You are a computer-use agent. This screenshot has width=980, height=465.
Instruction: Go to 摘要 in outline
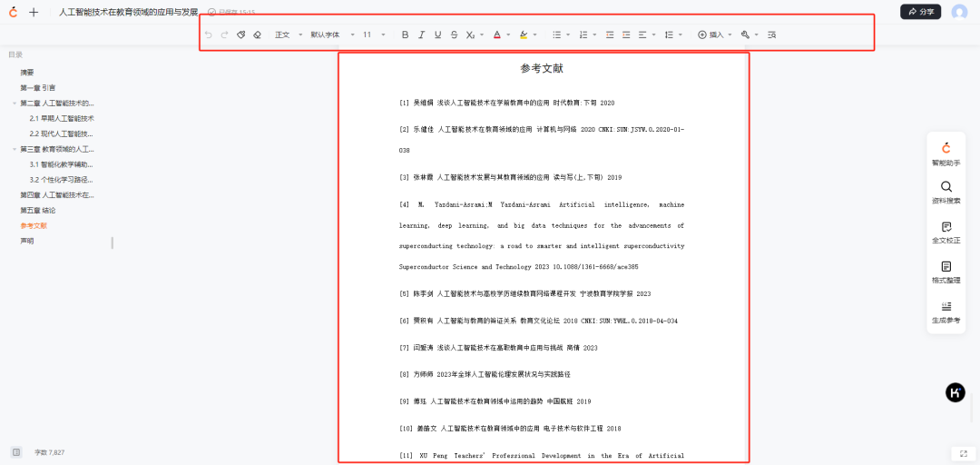tap(27, 73)
